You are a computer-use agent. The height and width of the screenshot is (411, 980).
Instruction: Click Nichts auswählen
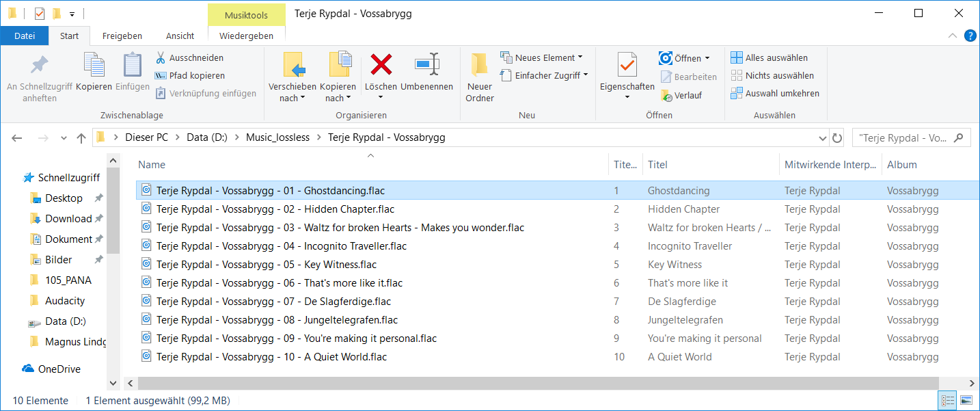pos(772,75)
